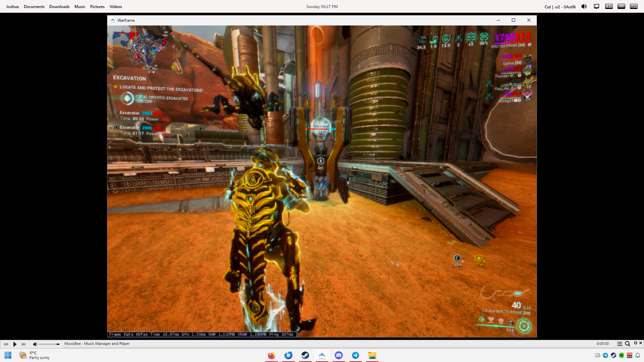This screenshot has height=362, width=644.
Task: Open Downloads from the top bar
Action: coord(59,7)
